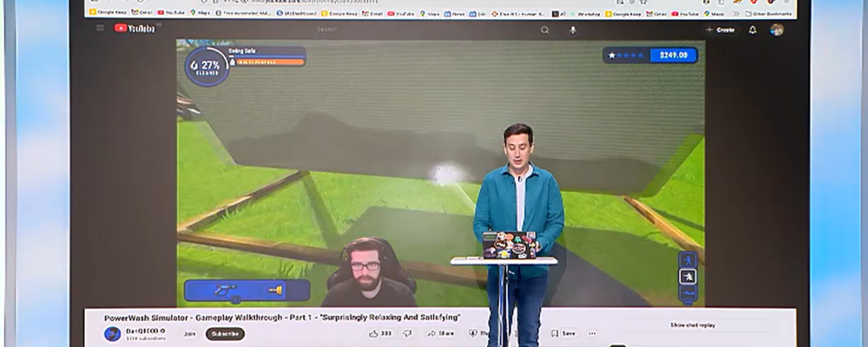Open the Erase AI's Human bookmark

(x=517, y=13)
